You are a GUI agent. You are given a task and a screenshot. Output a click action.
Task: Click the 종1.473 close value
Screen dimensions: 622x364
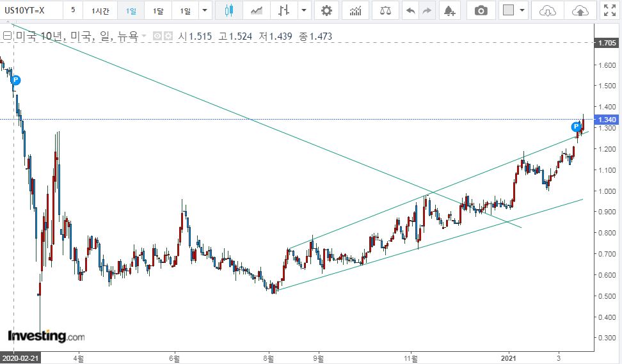click(315, 36)
